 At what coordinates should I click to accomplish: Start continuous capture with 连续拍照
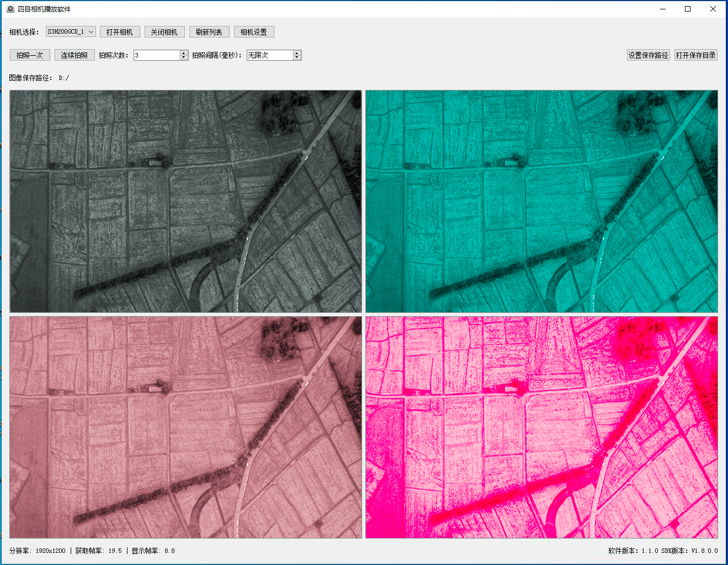[74, 55]
